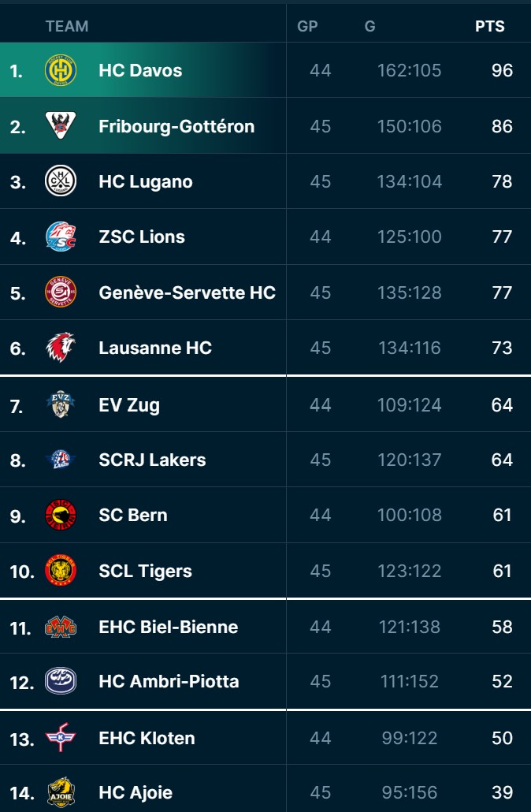531x812 pixels.
Task: Open the SC Bern team link
Action: 133,515
